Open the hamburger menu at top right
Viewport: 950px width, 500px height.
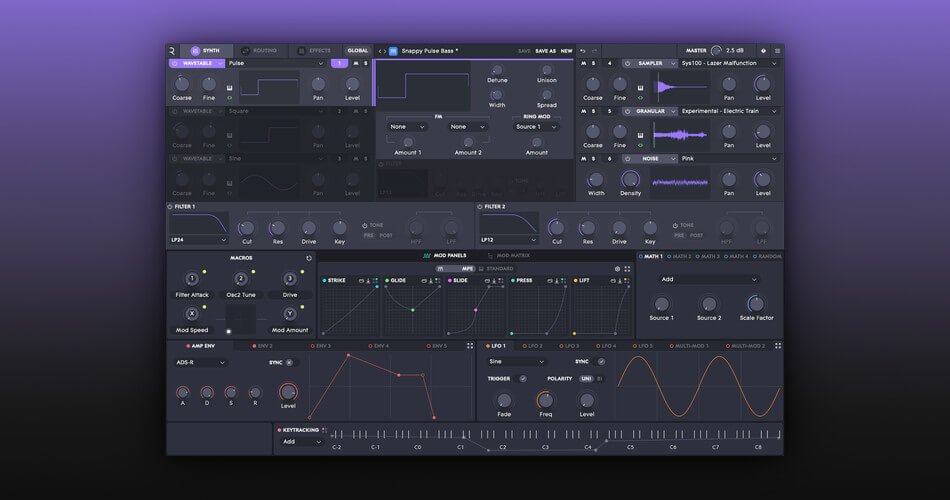pyautogui.click(x=777, y=50)
